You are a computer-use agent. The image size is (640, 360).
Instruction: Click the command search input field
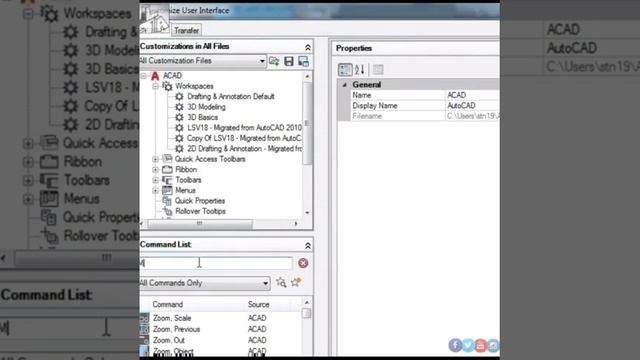coord(216,263)
